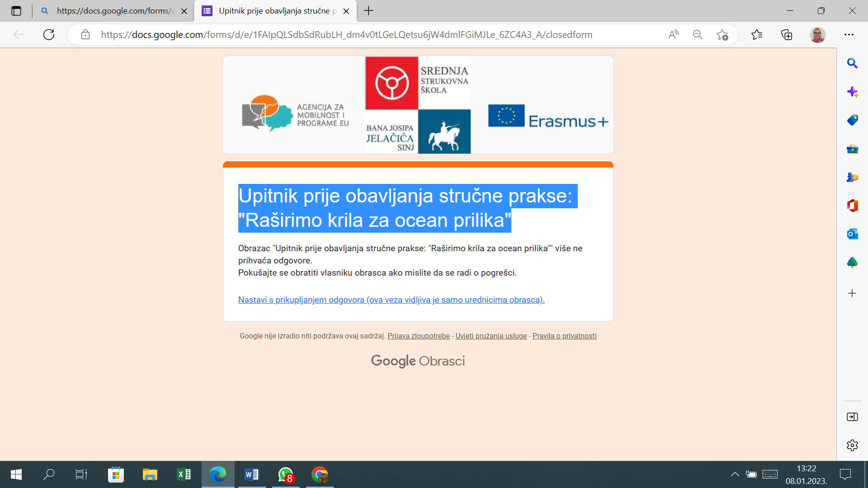
Task: Add this page to favorites
Action: click(x=722, y=35)
